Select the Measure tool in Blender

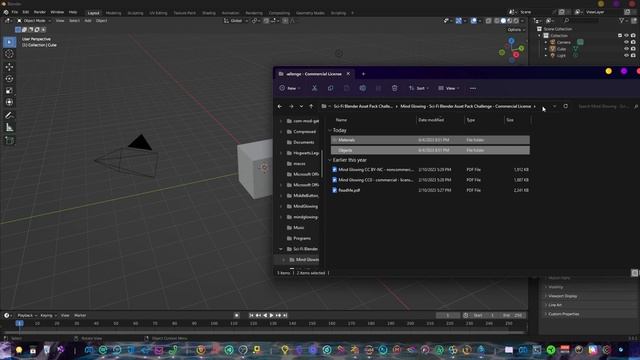[x=9, y=128]
